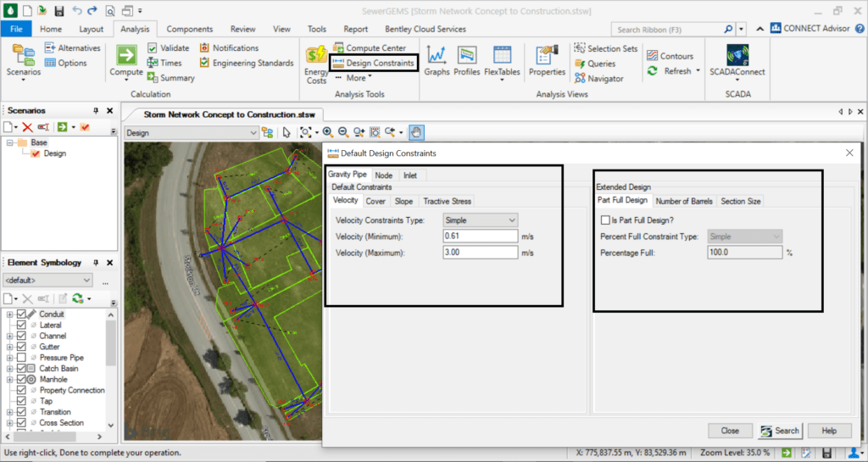
Task: Toggle Property Connection checkbox
Action: point(21,390)
